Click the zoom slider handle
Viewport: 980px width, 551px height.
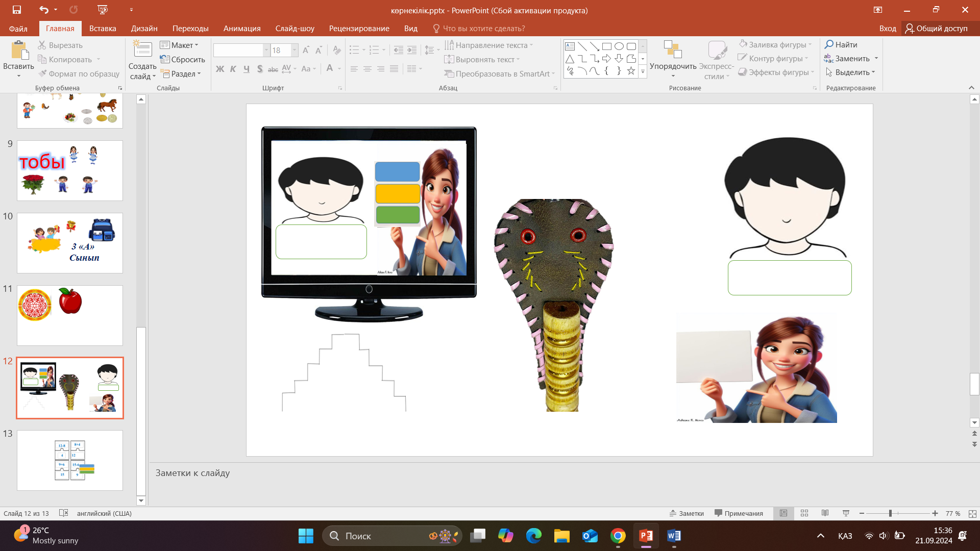click(x=890, y=513)
